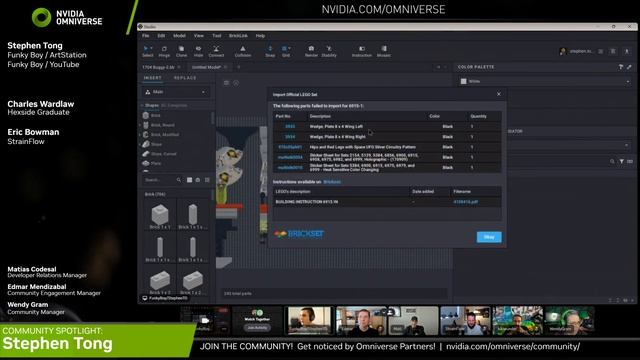The image size is (640, 360).
Task: Select the Slope, Curved category
Action: tap(164, 154)
